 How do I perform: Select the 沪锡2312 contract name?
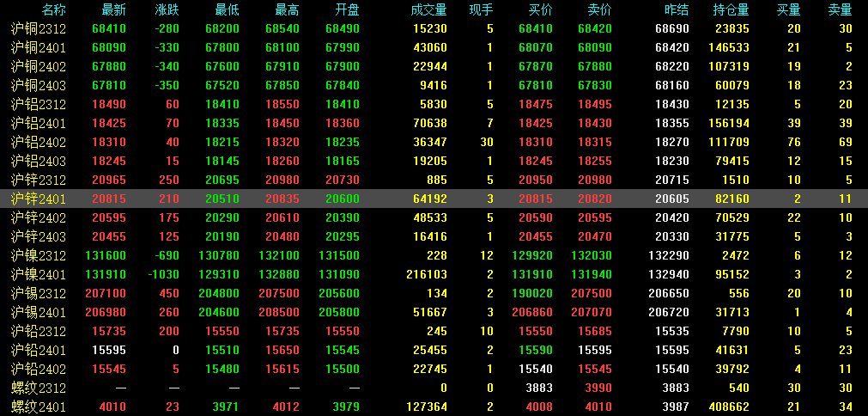[x=39, y=294]
